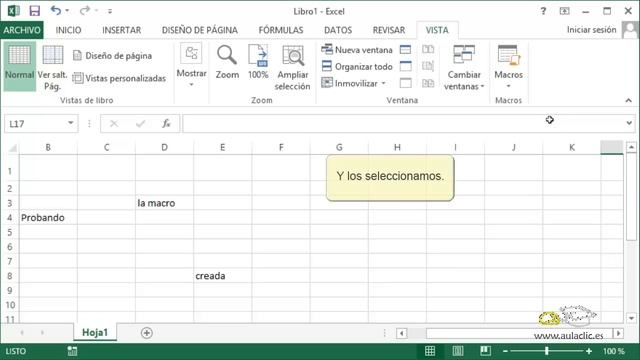Click the 100 % zoom level

(613, 351)
